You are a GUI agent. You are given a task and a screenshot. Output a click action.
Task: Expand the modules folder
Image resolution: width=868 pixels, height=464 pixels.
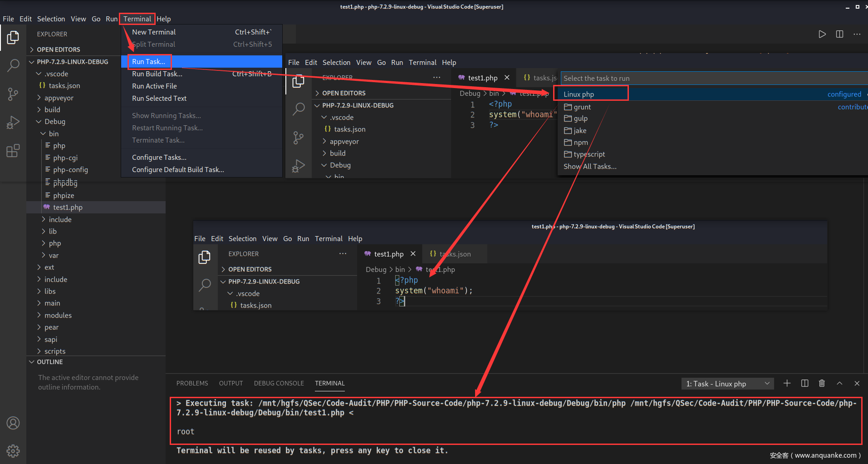(x=58, y=315)
